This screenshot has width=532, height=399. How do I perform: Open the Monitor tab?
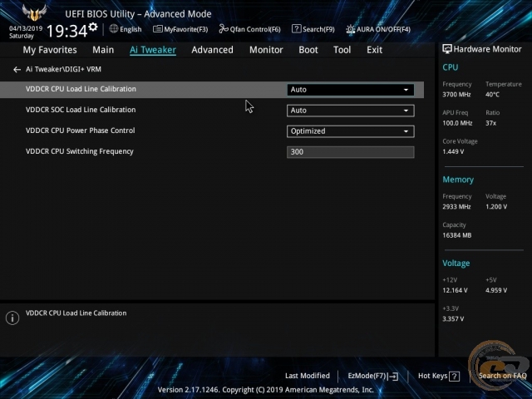pos(266,50)
